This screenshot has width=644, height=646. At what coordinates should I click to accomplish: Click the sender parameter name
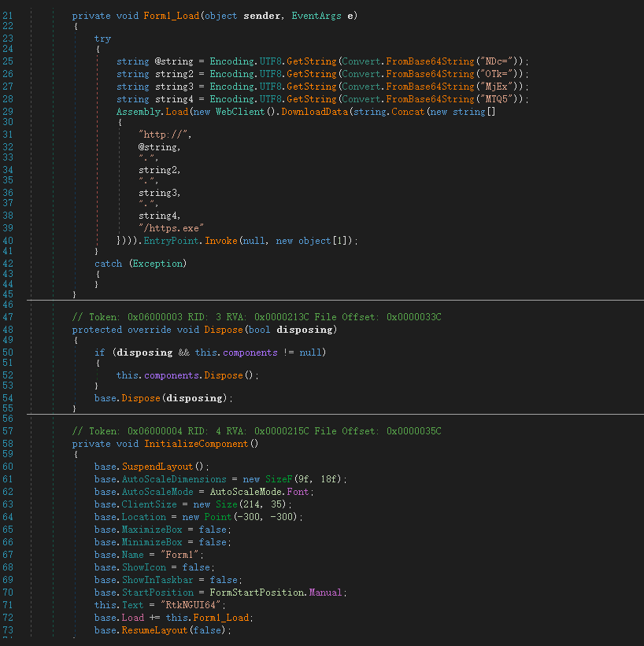262,16
